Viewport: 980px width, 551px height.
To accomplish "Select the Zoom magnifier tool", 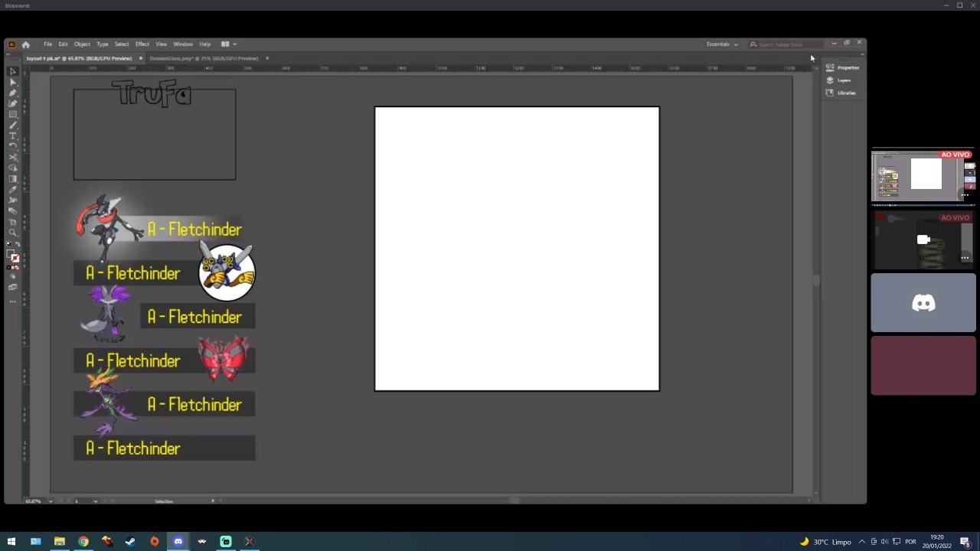I will (12, 232).
